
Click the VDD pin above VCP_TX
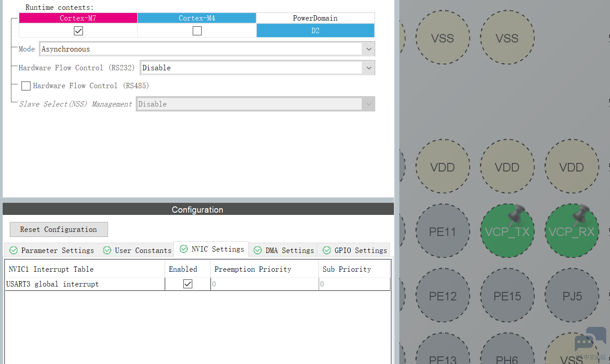tap(507, 167)
